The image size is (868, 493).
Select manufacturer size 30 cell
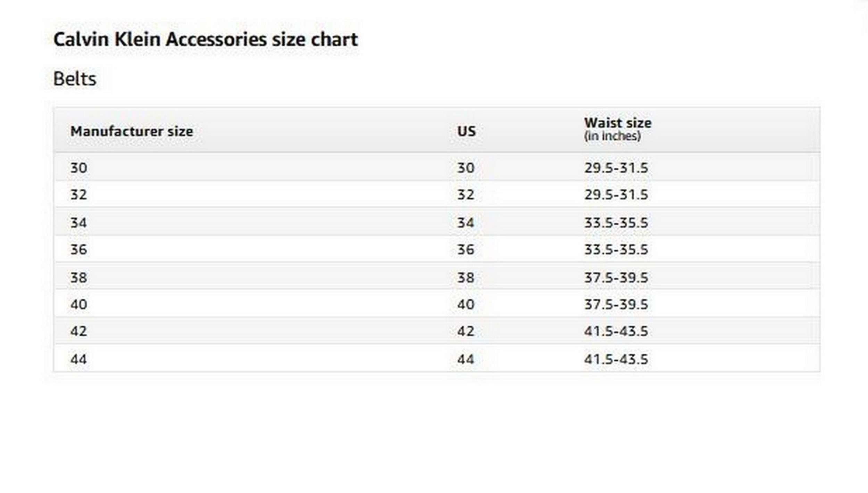[79, 168]
